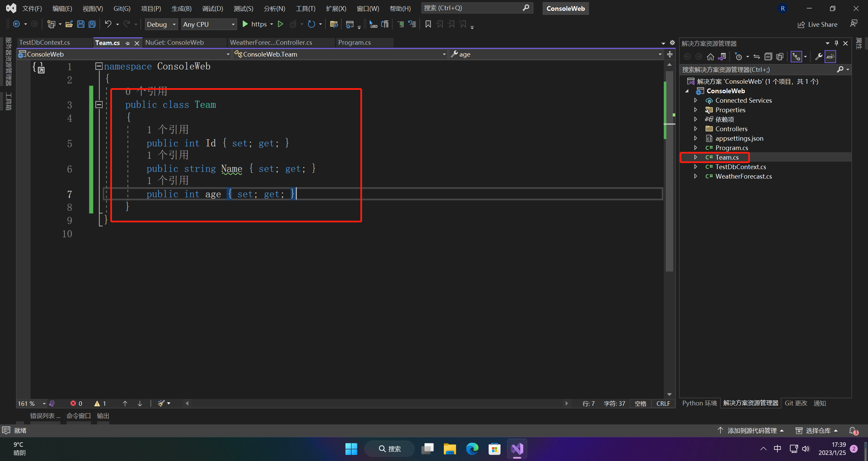
Task: Open the Debug configuration dropdown
Action: pos(162,24)
